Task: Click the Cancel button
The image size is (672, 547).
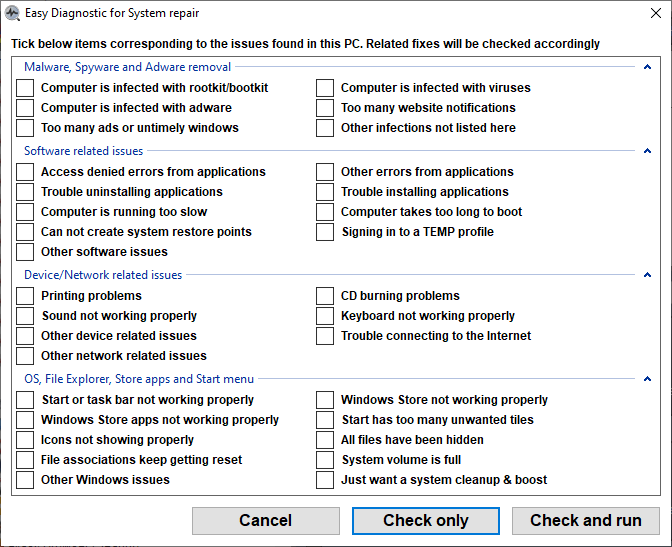Action: click(x=266, y=521)
